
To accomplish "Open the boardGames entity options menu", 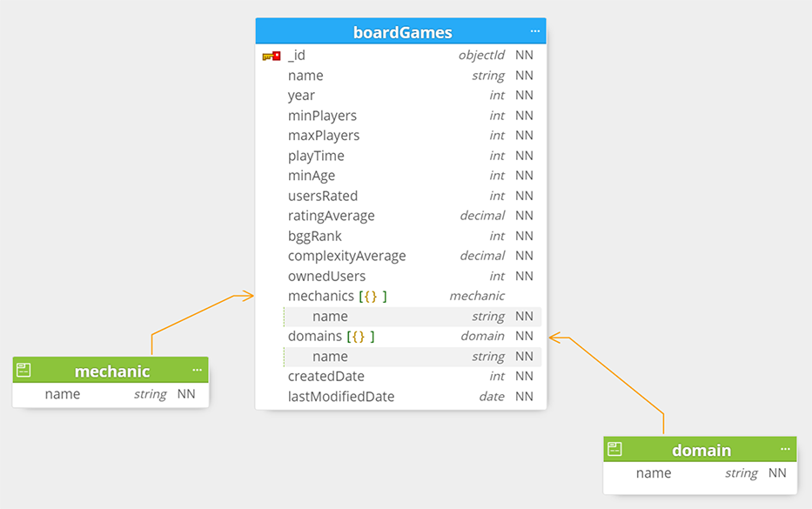I will (x=535, y=31).
